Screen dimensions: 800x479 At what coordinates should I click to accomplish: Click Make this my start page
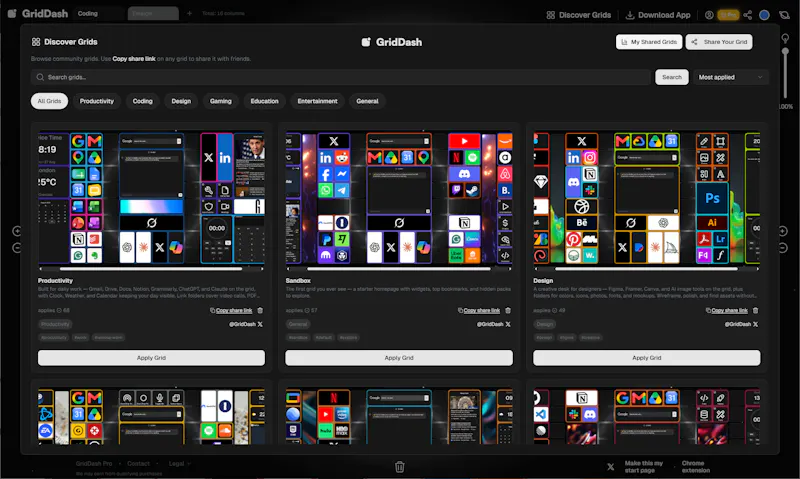(x=643, y=466)
